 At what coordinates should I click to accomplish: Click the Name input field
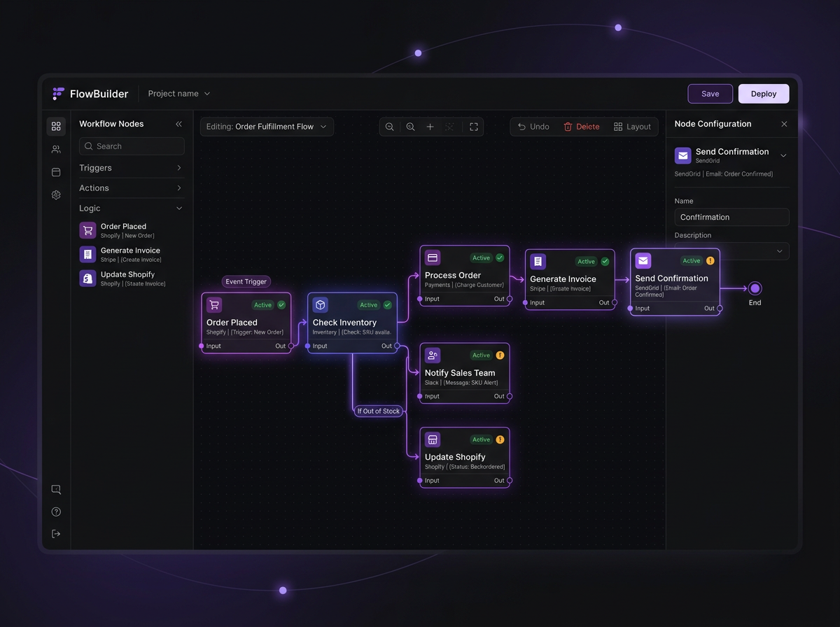pos(731,217)
